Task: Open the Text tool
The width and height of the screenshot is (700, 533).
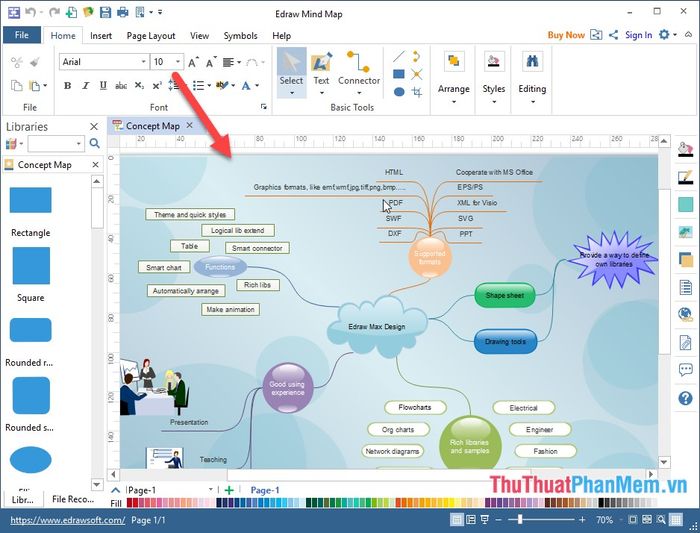Action: [x=321, y=73]
